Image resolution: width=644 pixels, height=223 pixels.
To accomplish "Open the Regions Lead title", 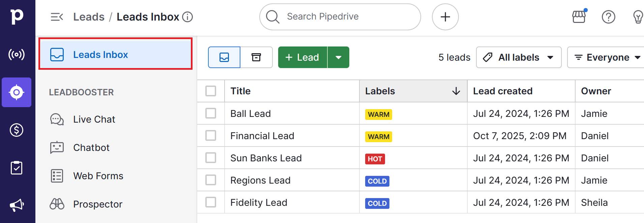I will coord(260,180).
